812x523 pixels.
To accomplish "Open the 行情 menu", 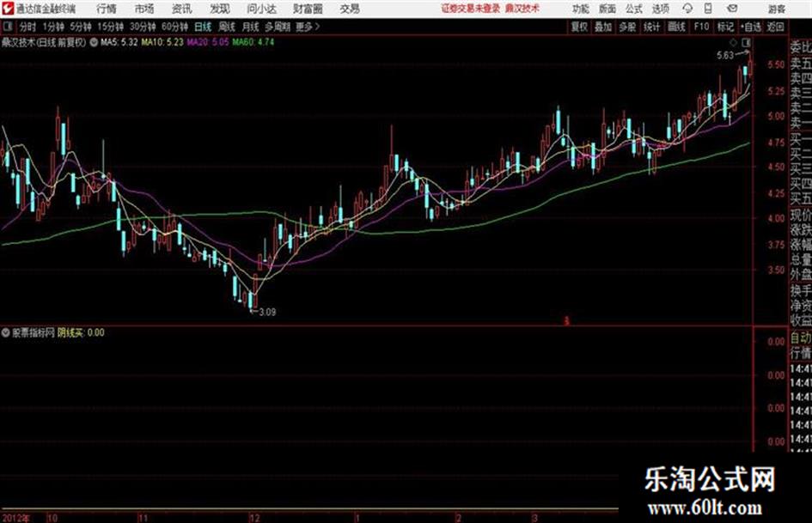I will (107, 9).
